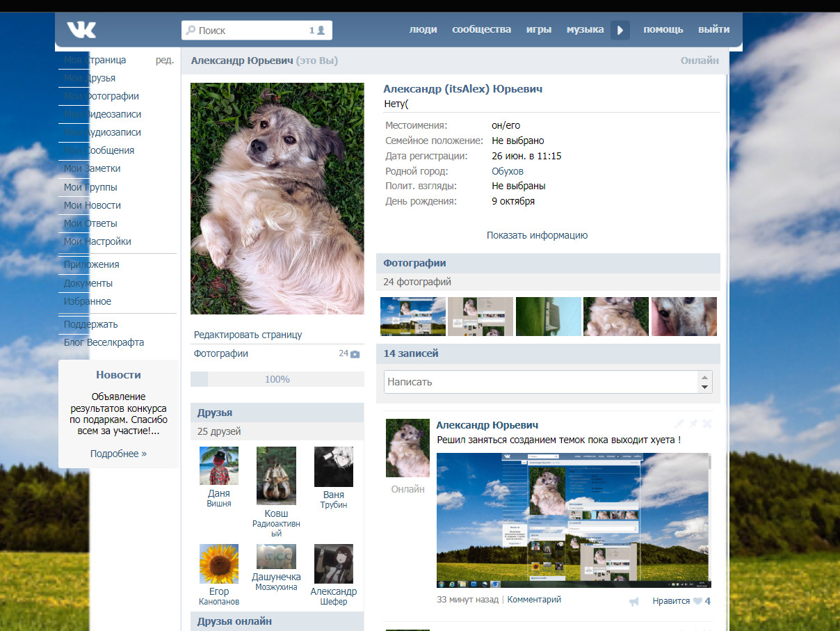840x631 pixels.
Task: Open Мои Аудиозаписи in the sidebar
Action: click(x=103, y=132)
